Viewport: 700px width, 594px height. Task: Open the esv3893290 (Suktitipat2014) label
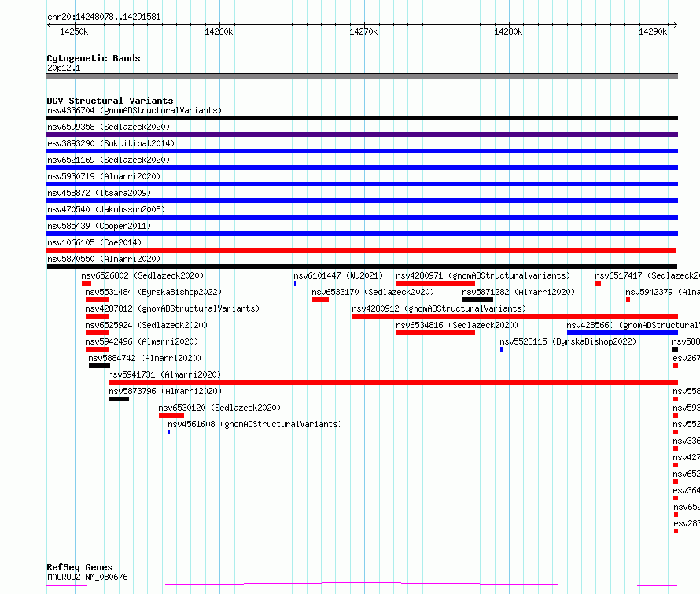pos(111,143)
